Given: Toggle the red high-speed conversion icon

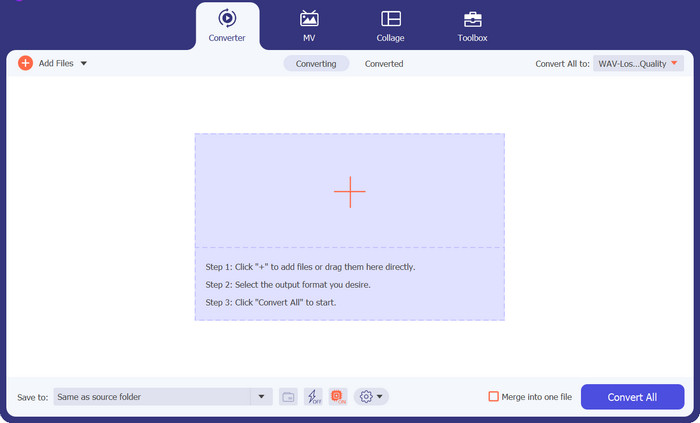Looking at the screenshot, I should click(338, 397).
